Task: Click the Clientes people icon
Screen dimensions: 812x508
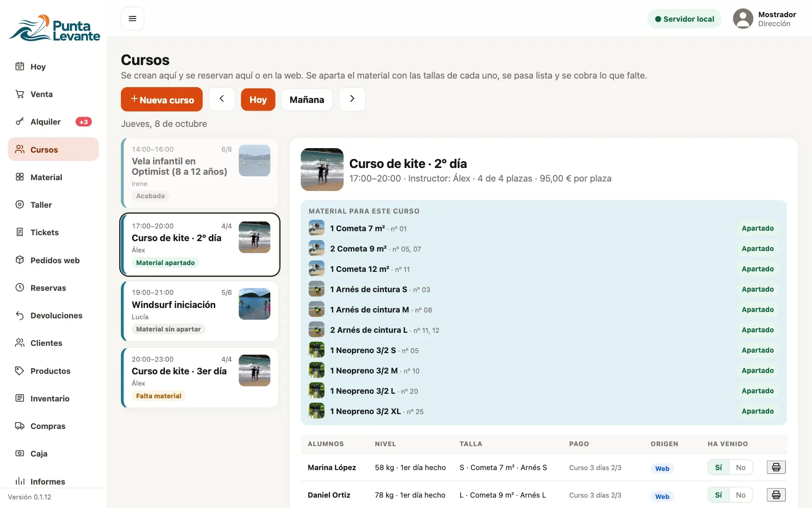Action: point(20,343)
